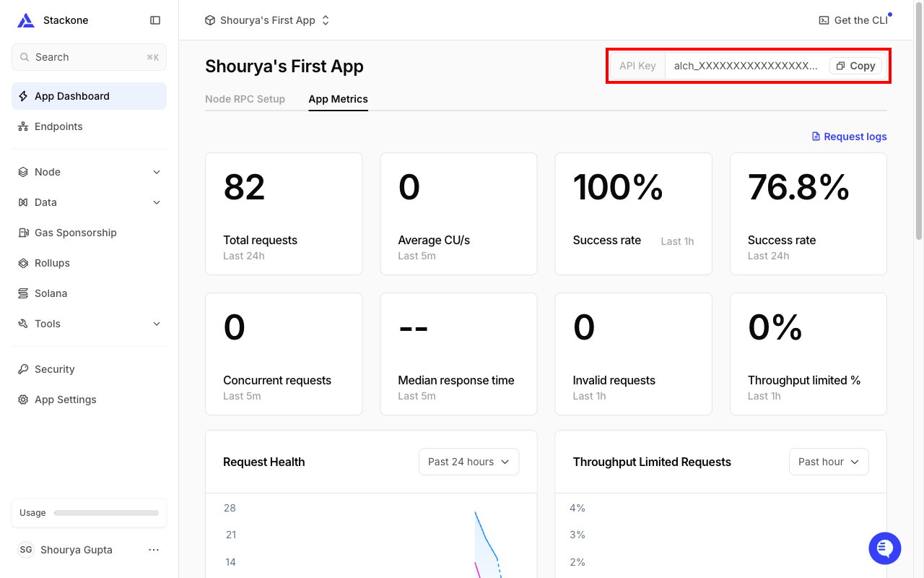Click the Total requests card
924x578 pixels.
click(284, 214)
